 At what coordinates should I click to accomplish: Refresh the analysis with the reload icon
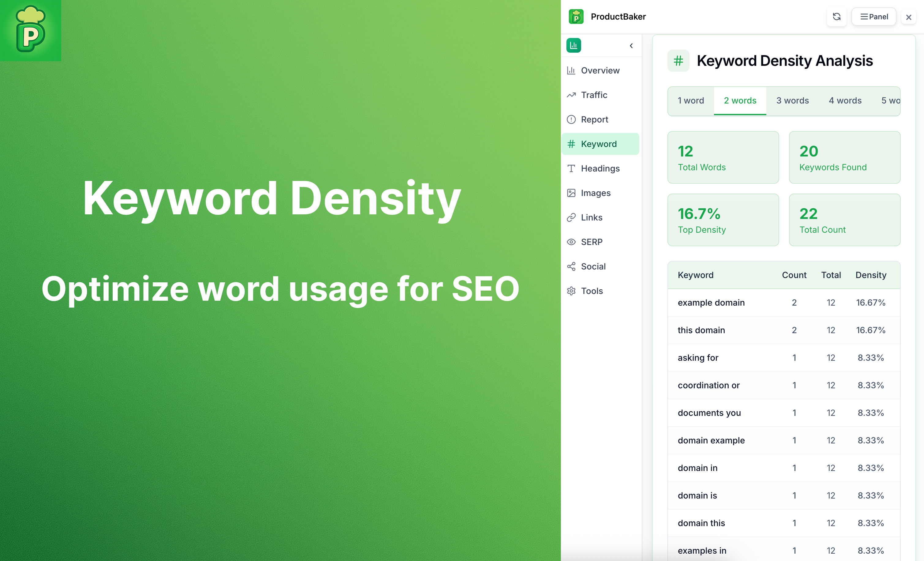[836, 17]
